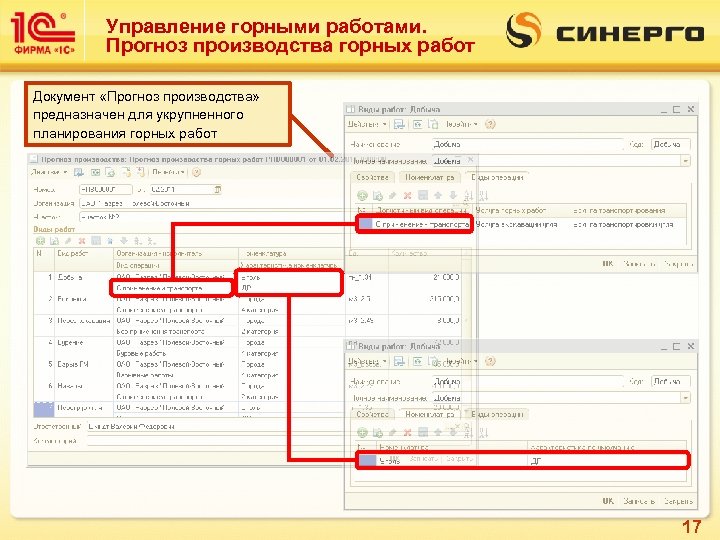Click Записать button in upper Виды работ window
The image size is (720, 540).
639,264
